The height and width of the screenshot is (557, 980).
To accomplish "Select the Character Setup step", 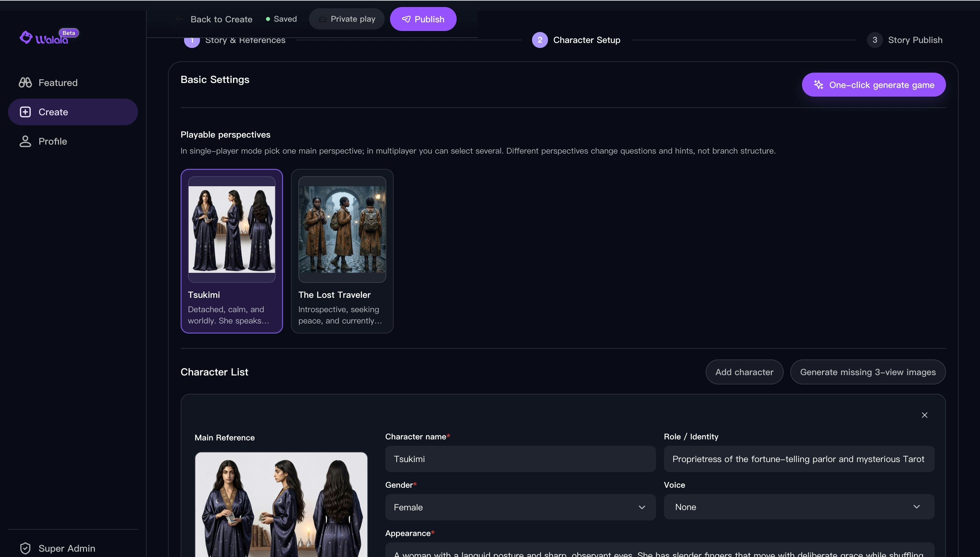I will (576, 40).
